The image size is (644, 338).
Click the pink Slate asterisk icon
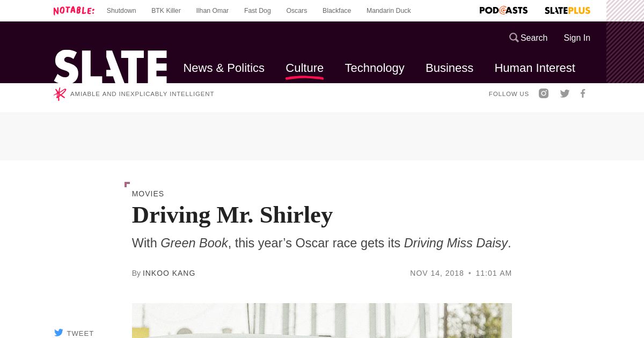pos(60,94)
